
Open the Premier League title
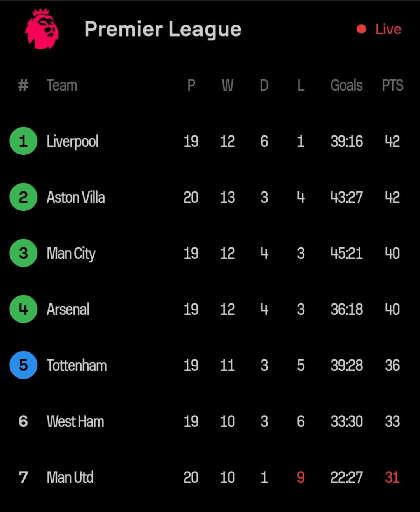click(163, 30)
